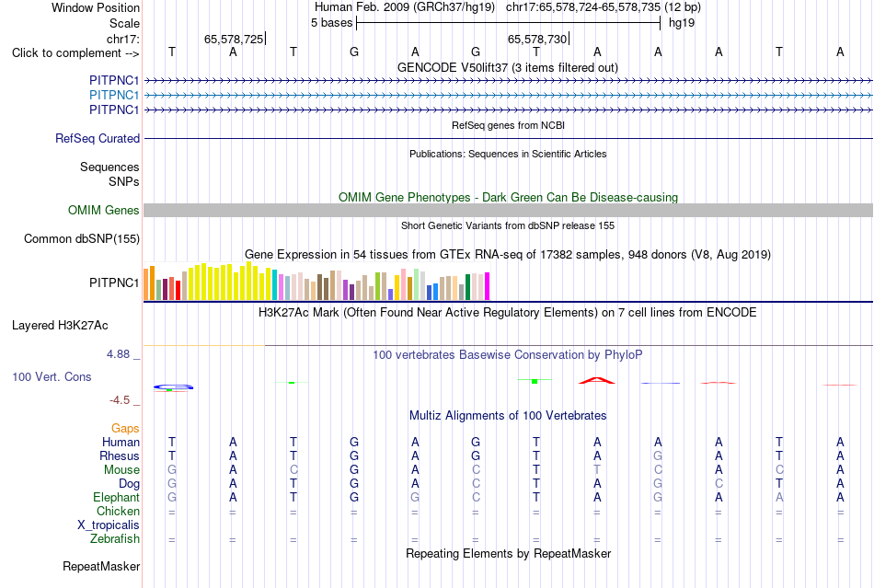Click the magenta bar in GTEx expression chart
Screen dimensions: 874x588
(x=488, y=286)
